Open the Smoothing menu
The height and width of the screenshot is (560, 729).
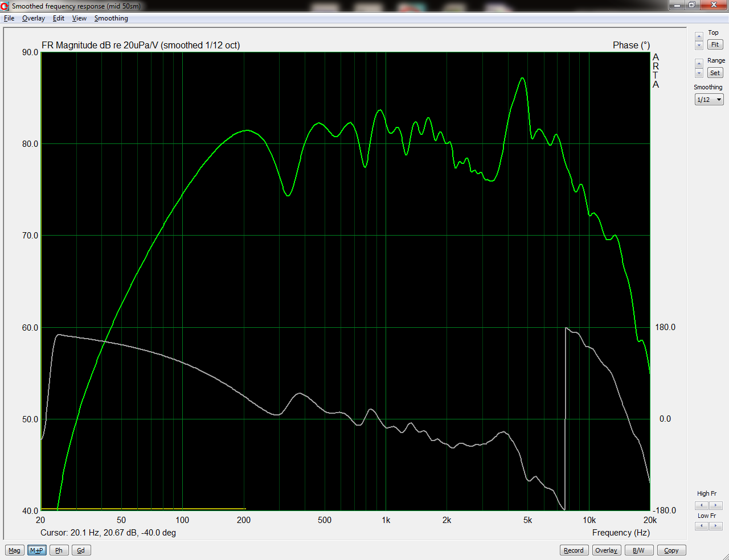[111, 18]
